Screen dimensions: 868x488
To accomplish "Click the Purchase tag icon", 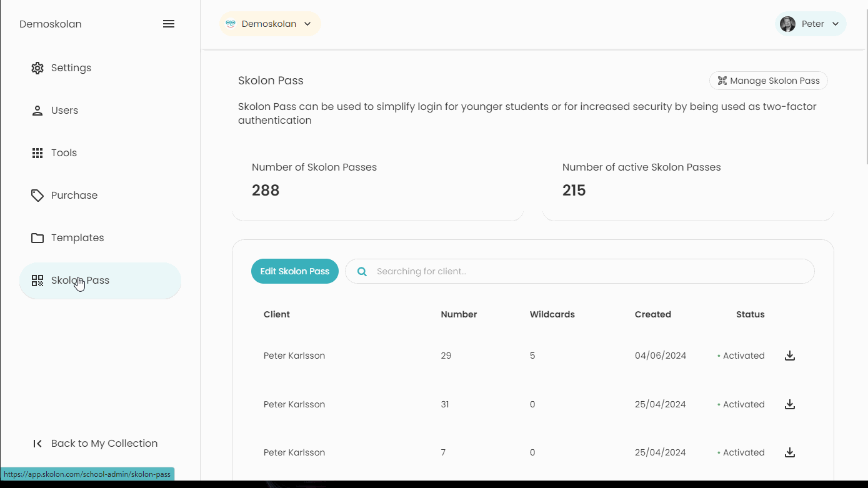I will 37,196.
